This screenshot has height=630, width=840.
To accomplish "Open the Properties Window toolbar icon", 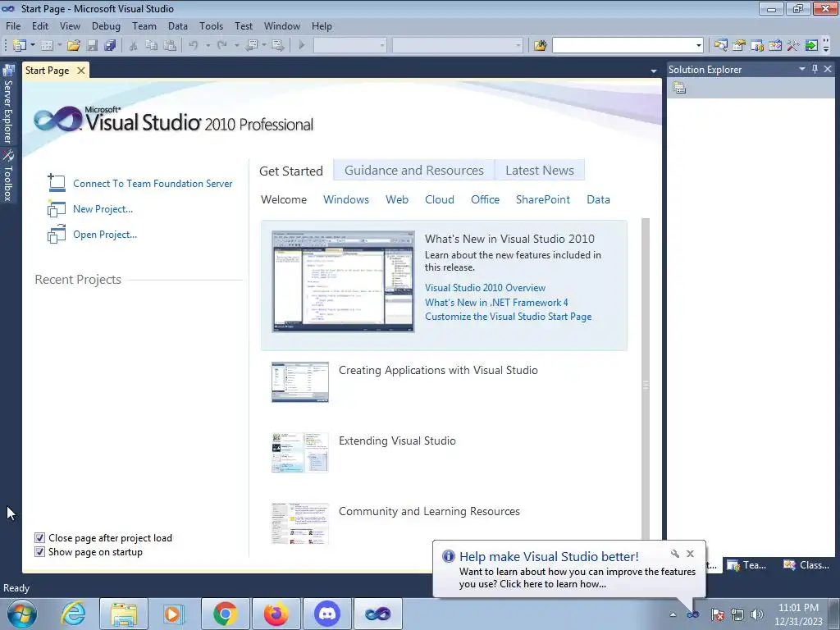I will click(739, 46).
